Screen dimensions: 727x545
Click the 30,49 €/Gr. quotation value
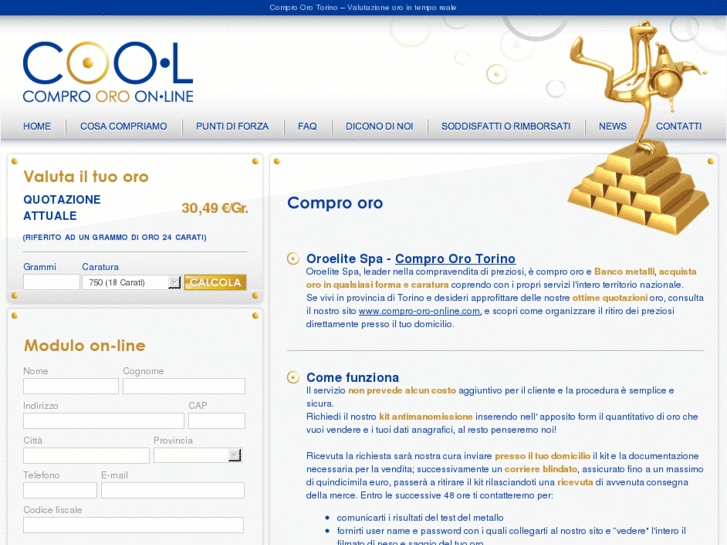click(x=215, y=208)
